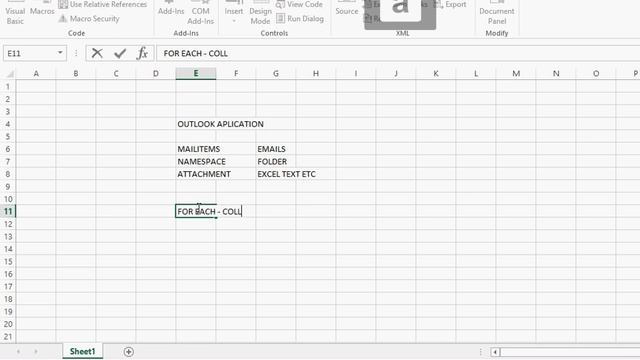The width and height of the screenshot is (640, 360).
Task: Click next sheet navigation arrow
Action: click(x=36, y=351)
